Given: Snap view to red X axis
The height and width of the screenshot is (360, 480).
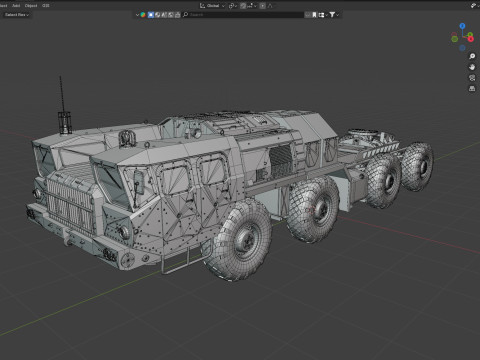Looking at the screenshot, I should [471, 39].
